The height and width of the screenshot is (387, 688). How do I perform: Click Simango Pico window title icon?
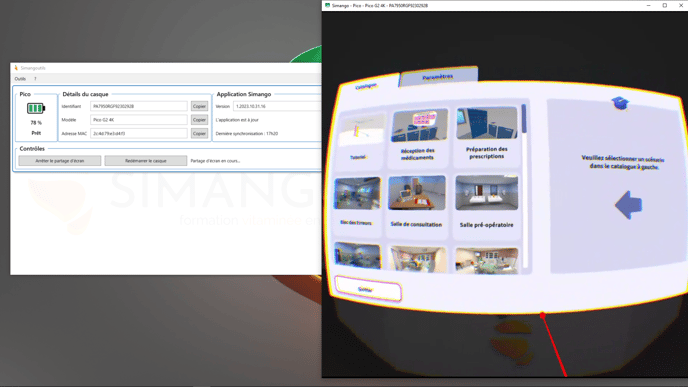click(327, 5)
